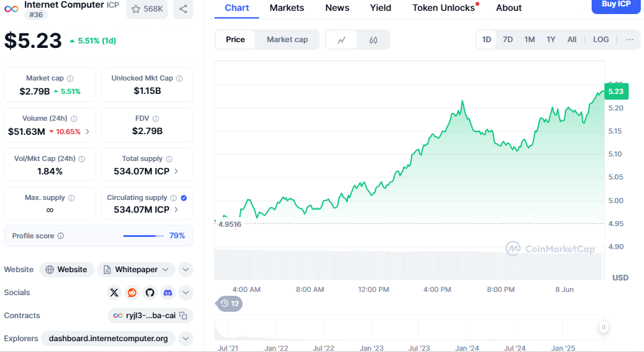Expand more Explorers chevron

[186, 339]
